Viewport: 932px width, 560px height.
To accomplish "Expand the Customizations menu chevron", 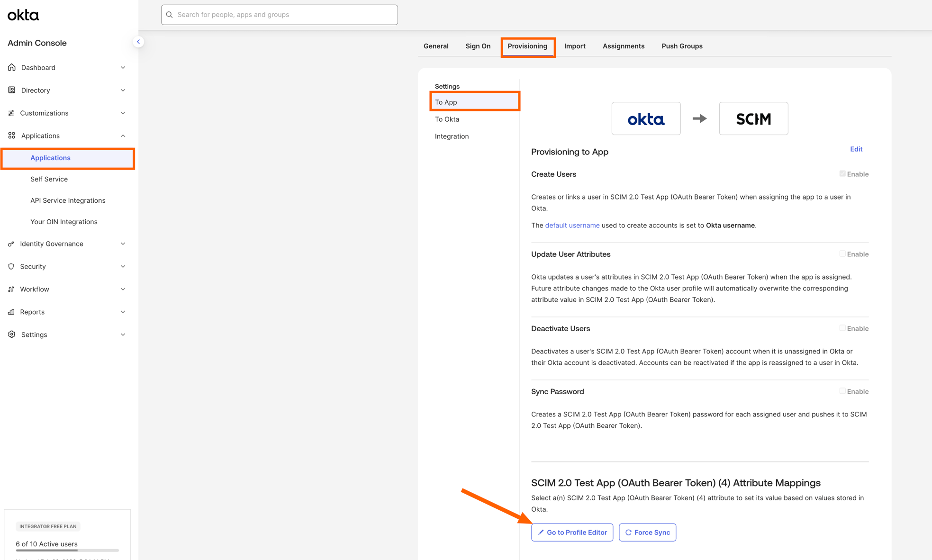I will point(123,113).
